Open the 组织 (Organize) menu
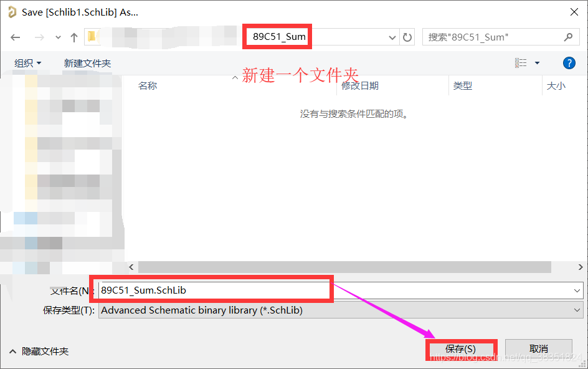This screenshot has width=588, height=369. coord(28,63)
